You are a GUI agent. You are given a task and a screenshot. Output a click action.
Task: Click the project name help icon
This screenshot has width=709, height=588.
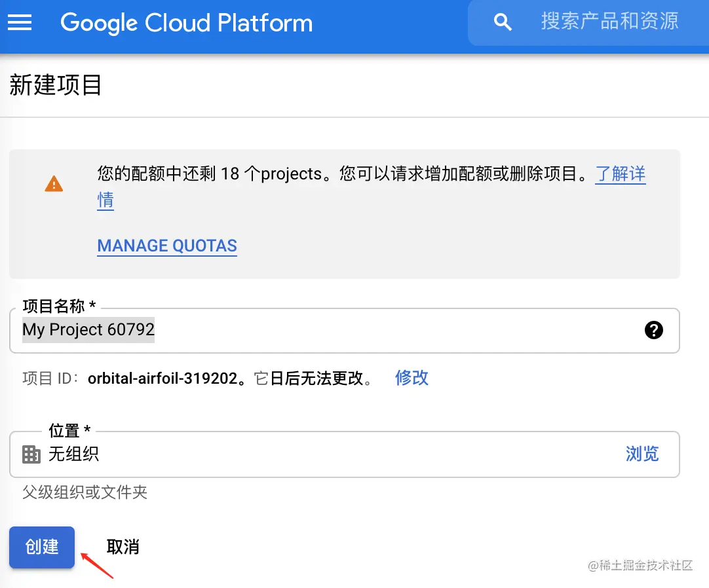[653, 330]
